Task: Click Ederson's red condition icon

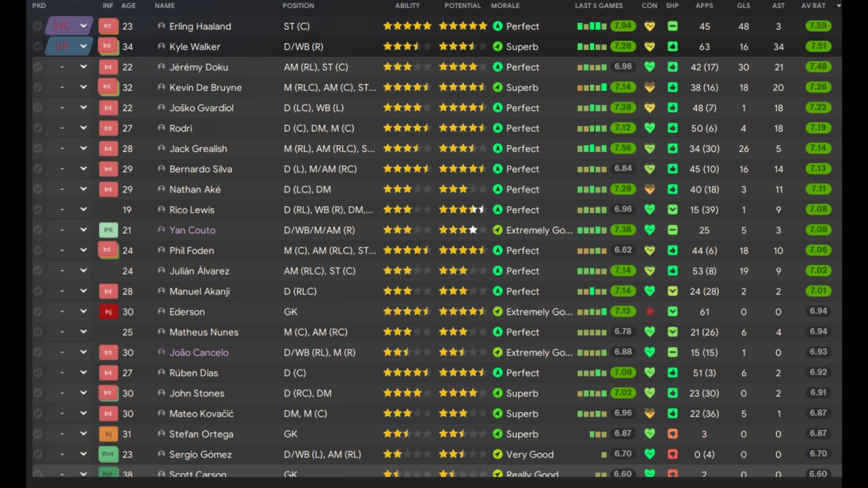Action: coord(650,312)
